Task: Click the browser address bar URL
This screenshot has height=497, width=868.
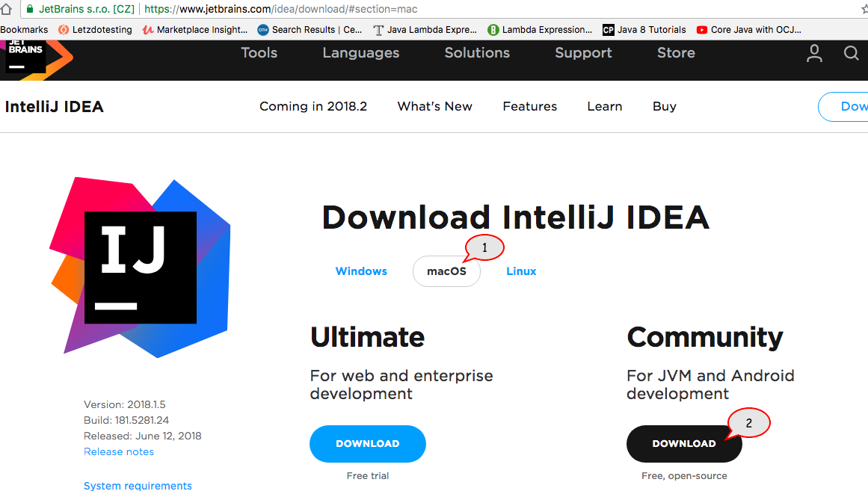Action: click(280, 9)
